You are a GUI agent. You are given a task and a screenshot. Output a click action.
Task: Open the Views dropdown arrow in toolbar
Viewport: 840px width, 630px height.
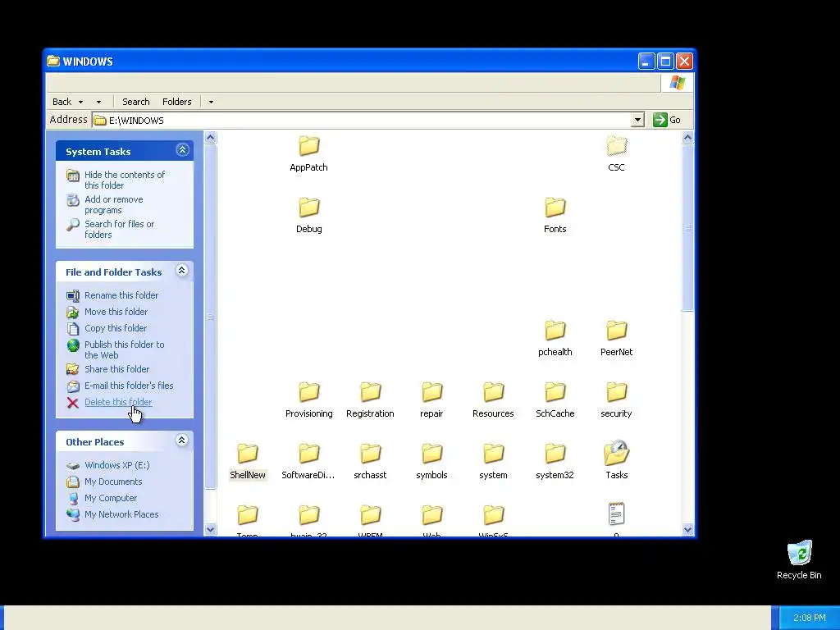click(x=211, y=102)
